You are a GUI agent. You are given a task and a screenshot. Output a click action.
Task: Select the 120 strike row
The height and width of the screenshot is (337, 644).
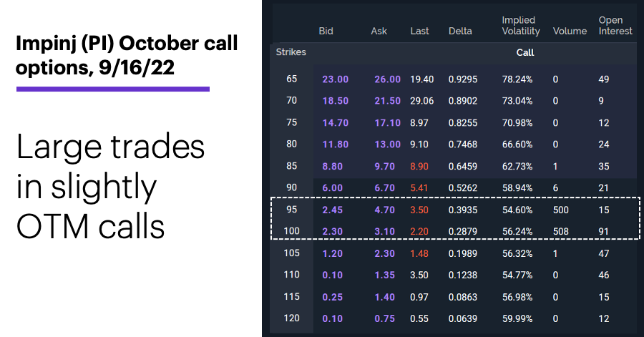454,318
